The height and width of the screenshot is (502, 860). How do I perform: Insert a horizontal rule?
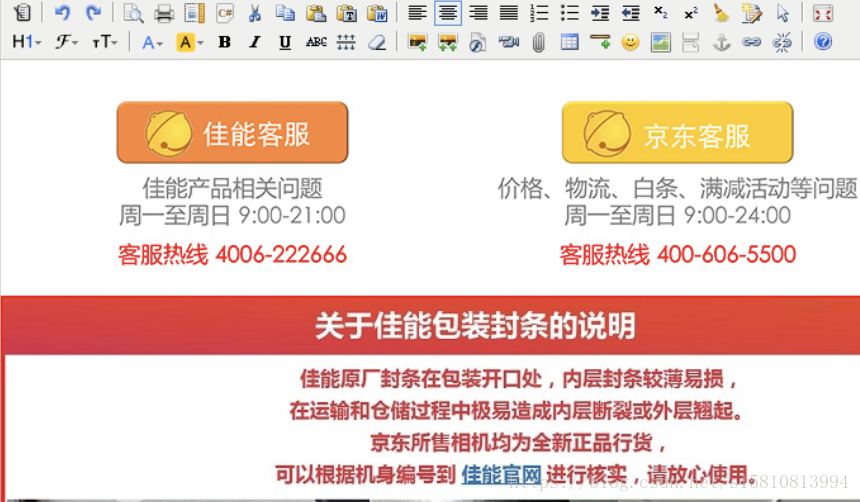pyautogui.click(x=600, y=42)
